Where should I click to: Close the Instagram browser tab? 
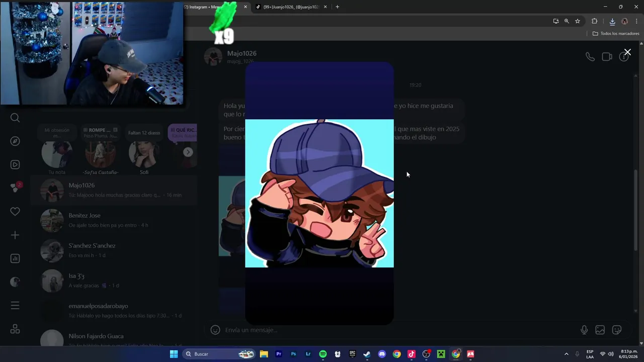(246, 7)
